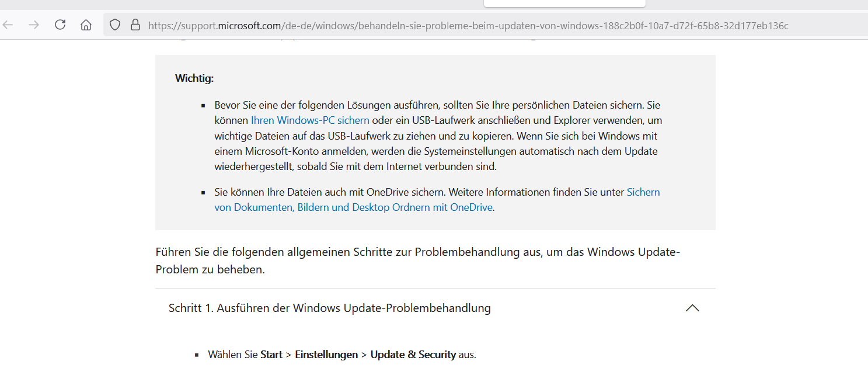This screenshot has height=375, width=868.
Task: Open the tracking protection shield icon
Action: (x=115, y=25)
